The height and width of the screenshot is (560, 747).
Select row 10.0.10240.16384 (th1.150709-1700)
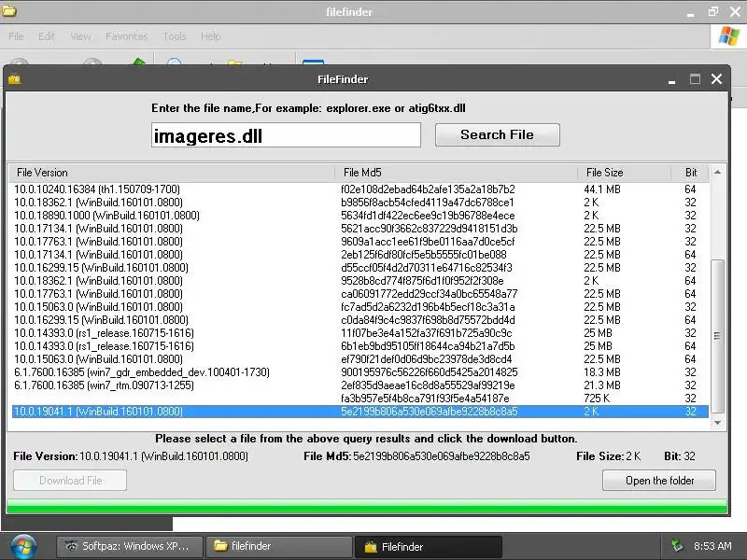[359, 189]
